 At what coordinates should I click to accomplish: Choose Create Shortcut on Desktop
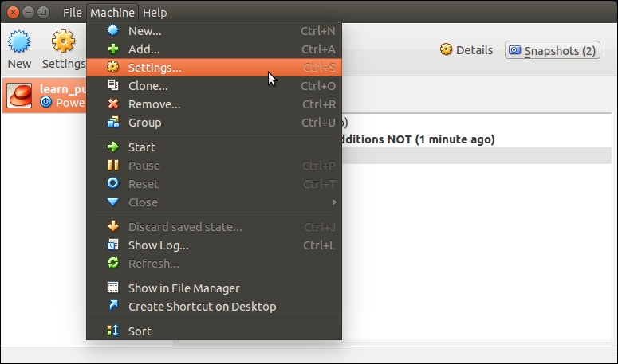(x=202, y=307)
